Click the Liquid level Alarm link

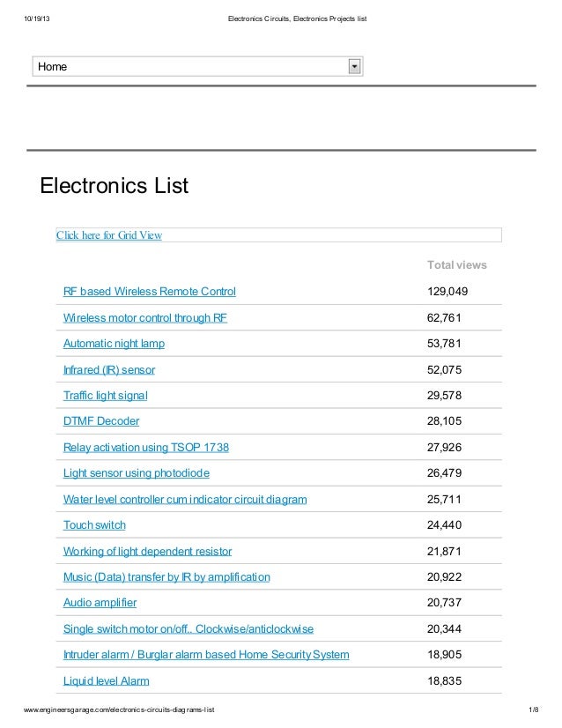pos(107,681)
